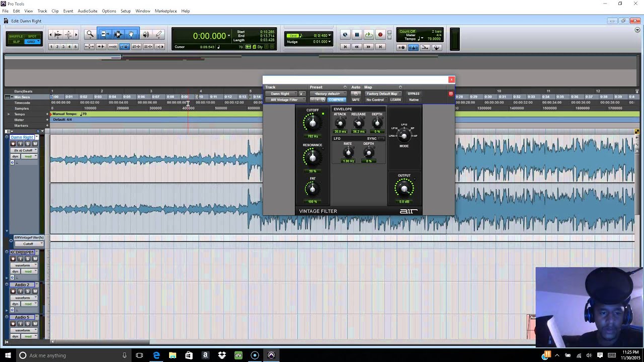Recall zoom preset 3

[x=63, y=47]
